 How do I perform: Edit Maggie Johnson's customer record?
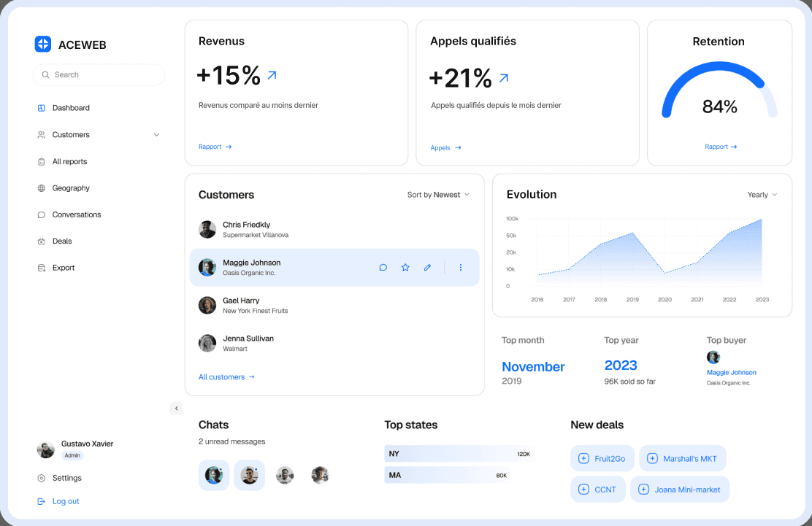(427, 267)
